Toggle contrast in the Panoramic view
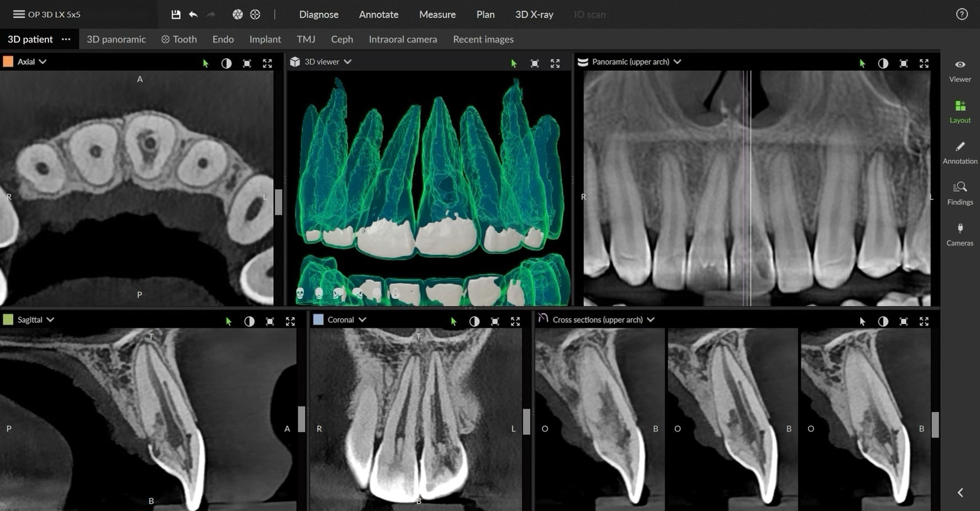980x511 pixels. coord(883,64)
